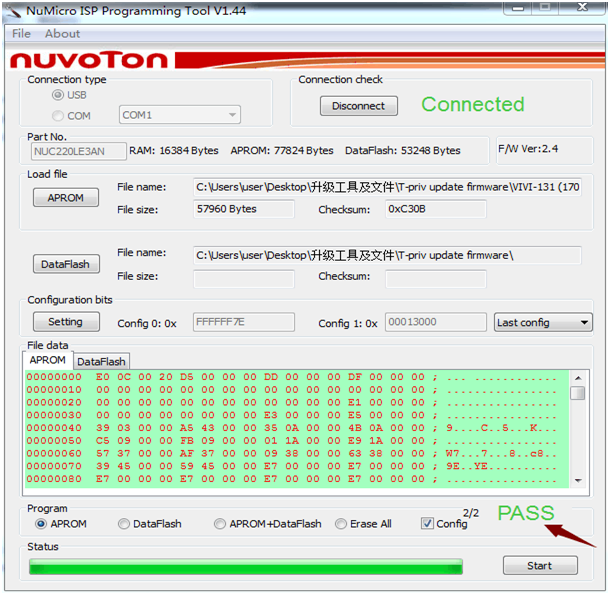610x595 pixels.
Task: Click the green Connected status text
Action: [473, 104]
